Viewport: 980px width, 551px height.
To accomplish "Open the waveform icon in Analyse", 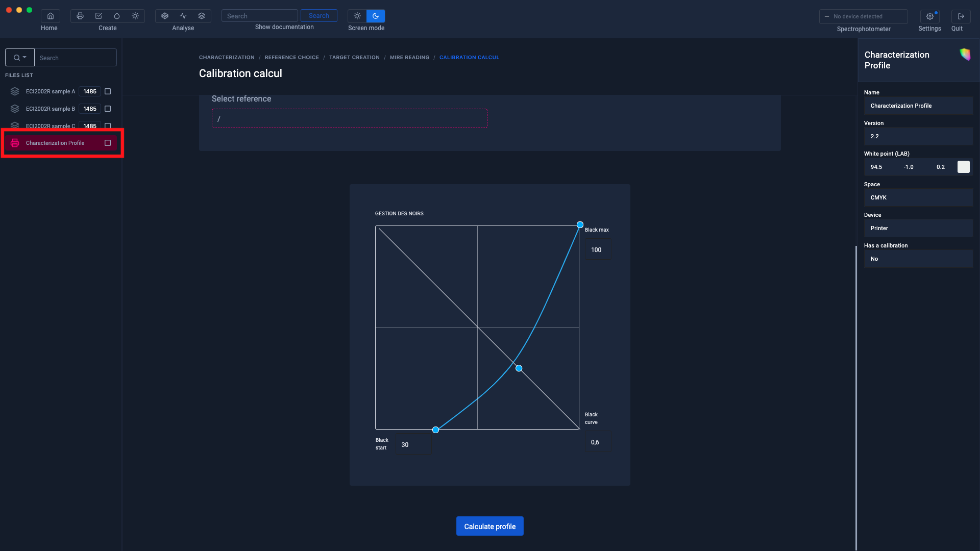I will (x=183, y=16).
